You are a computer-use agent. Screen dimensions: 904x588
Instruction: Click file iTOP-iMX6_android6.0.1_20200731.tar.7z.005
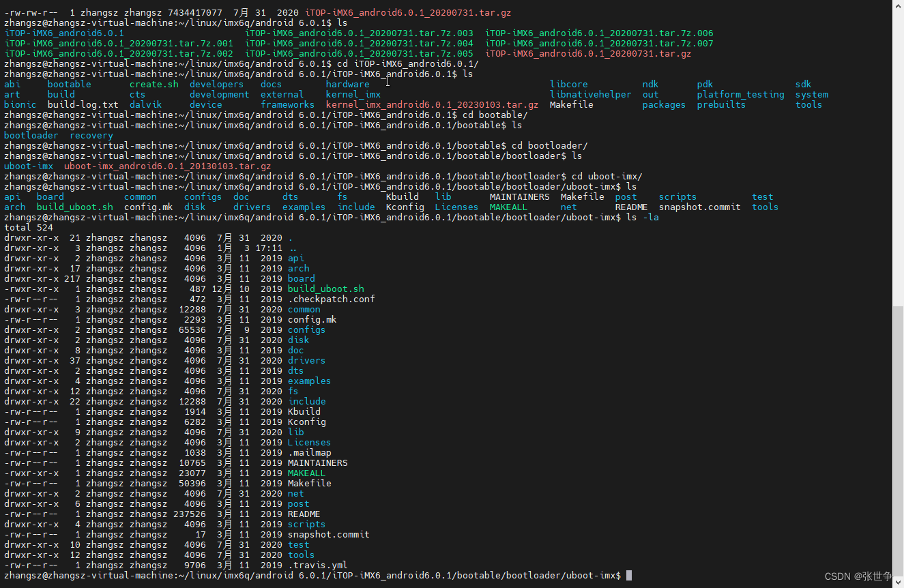359,54
